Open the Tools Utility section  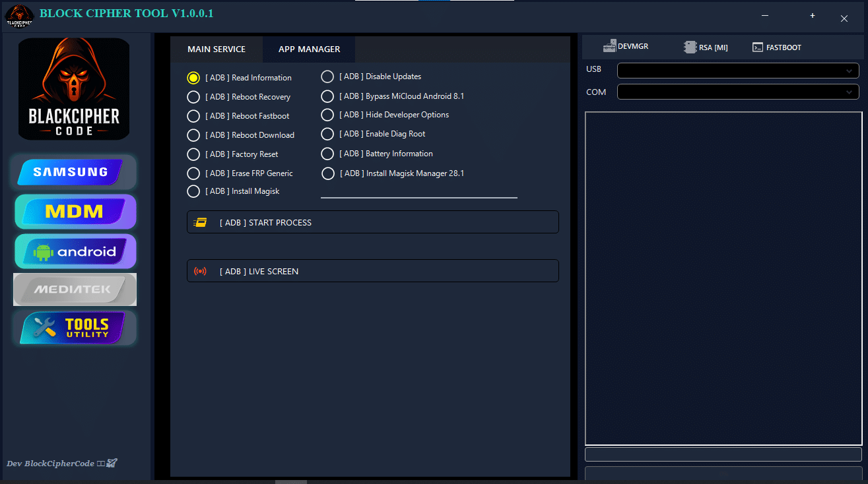75,328
